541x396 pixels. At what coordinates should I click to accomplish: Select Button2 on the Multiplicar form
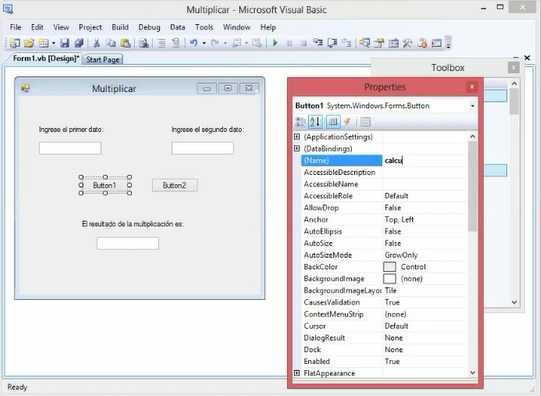(x=175, y=185)
